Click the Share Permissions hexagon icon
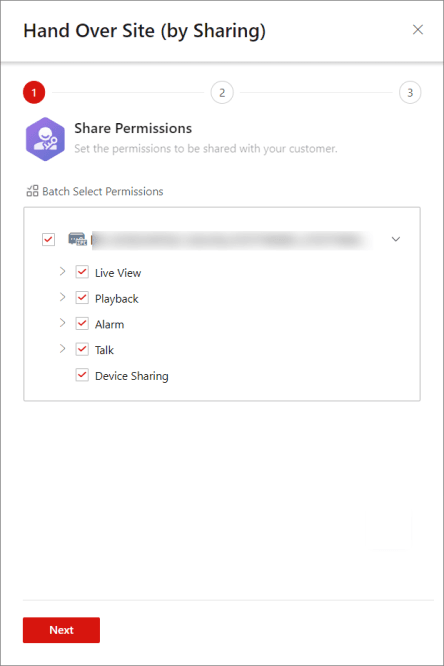The image size is (444, 666). click(45, 139)
